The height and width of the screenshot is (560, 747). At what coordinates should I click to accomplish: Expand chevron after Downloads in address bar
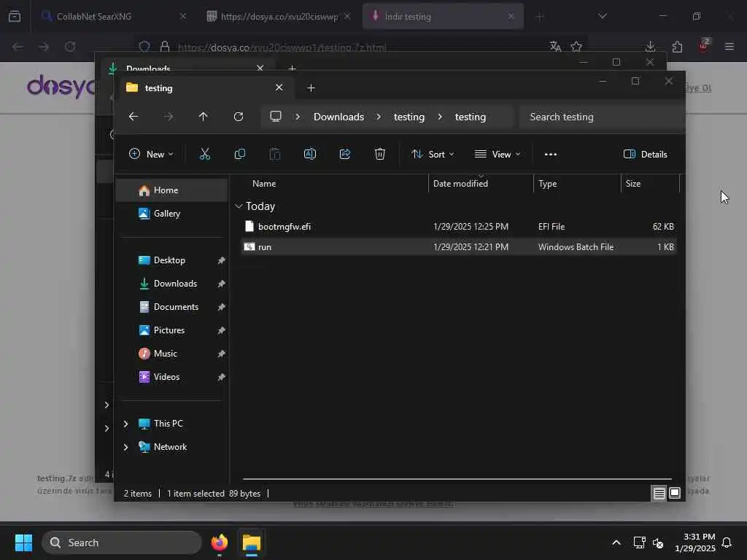pyautogui.click(x=379, y=117)
